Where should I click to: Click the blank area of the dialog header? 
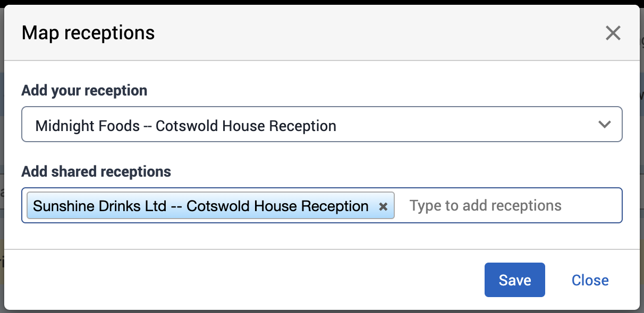pos(372,33)
